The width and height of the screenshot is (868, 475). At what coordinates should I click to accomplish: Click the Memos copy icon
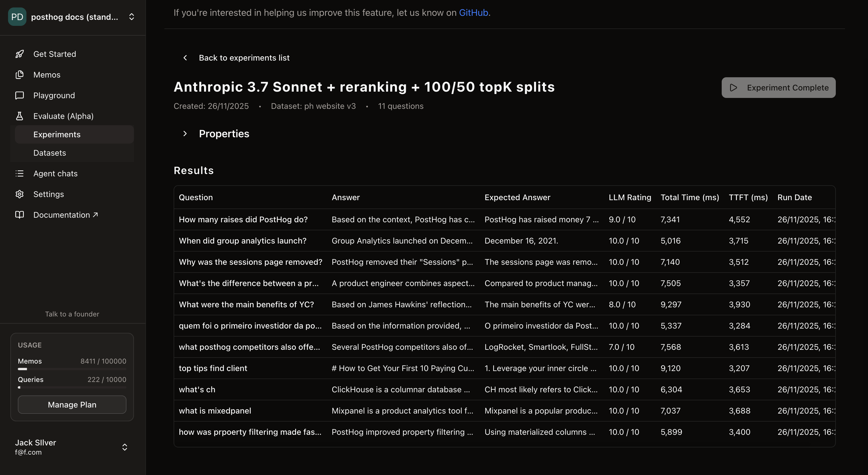[x=20, y=75]
